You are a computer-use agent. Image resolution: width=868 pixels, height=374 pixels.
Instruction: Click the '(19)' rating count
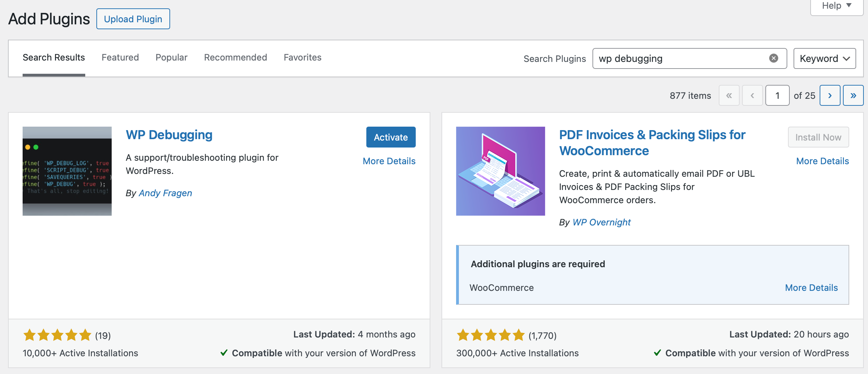[103, 336]
